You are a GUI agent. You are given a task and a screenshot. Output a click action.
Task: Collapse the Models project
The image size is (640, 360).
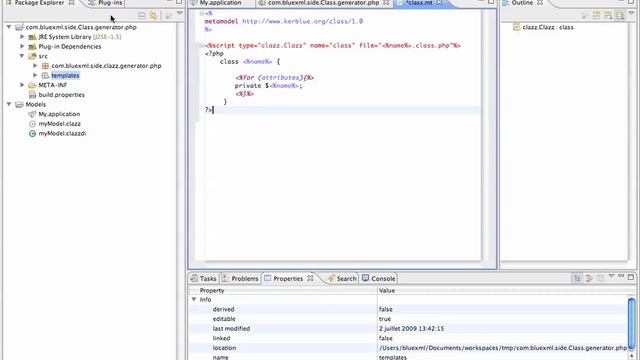[x=9, y=104]
